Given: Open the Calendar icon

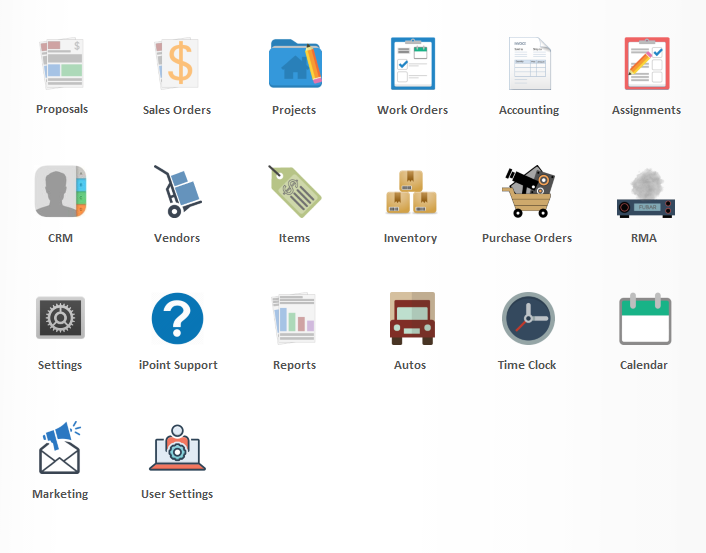Looking at the screenshot, I should [x=645, y=318].
